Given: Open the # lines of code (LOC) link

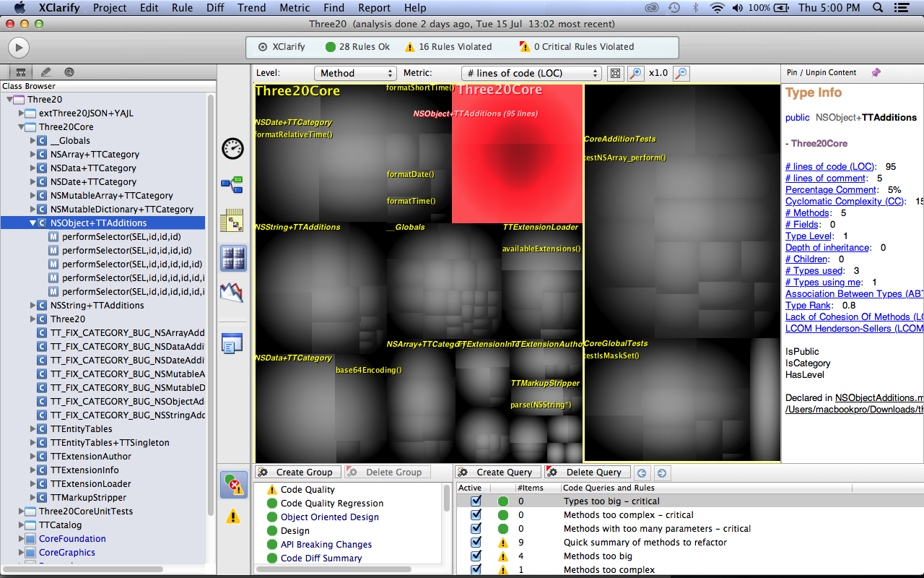Looking at the screenshot, I should point(830,167).
